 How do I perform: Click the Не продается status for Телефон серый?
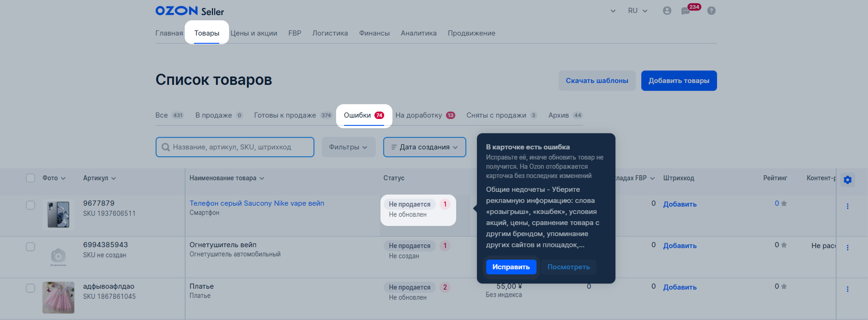(410, 204)
